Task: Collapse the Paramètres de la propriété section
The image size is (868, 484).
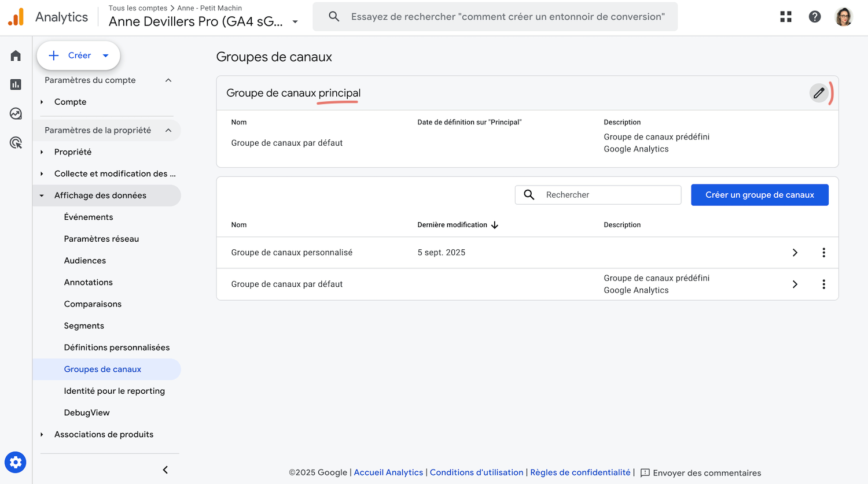Action: [168, 130]
